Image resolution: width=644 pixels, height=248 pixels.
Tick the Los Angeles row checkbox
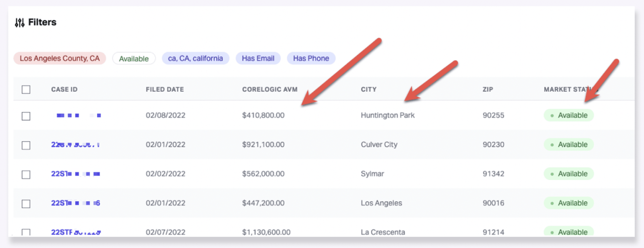pos(26,204)
